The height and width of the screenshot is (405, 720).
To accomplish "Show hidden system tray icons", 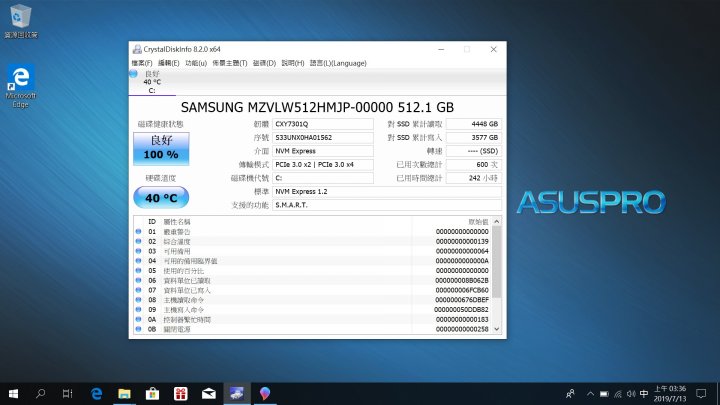I will [591, 394].
